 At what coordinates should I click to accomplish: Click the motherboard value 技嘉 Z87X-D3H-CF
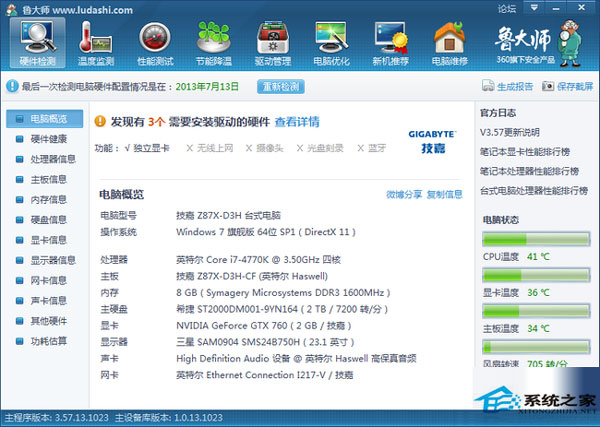pos(252,276)
